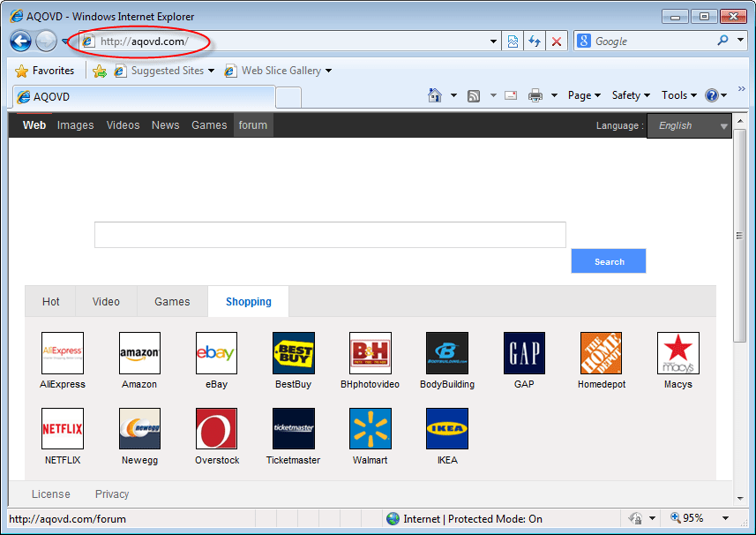Click the magnifier search icon beside Google box
Viewport: 756px width, 535px height.
pos(722,41)
